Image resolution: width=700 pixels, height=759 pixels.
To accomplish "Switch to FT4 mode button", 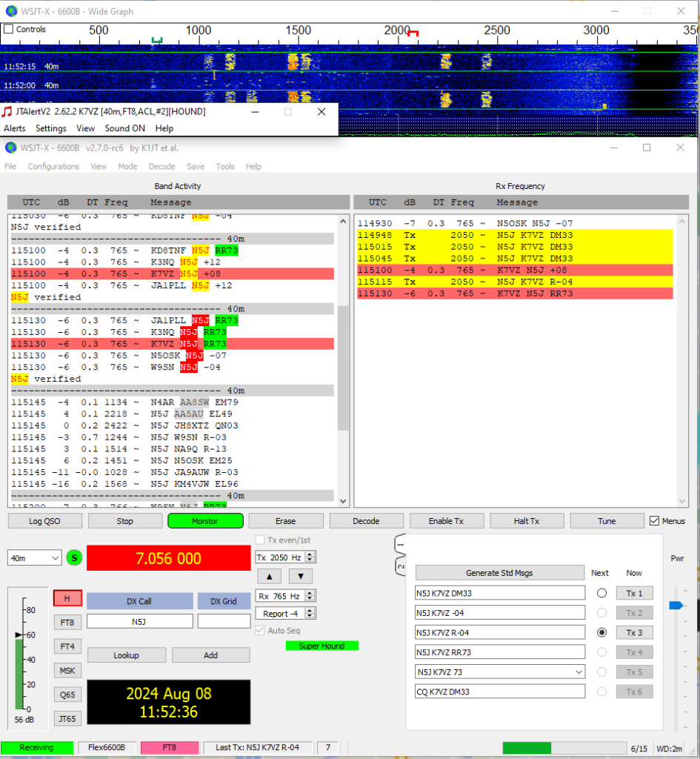I will pos(67,646).
